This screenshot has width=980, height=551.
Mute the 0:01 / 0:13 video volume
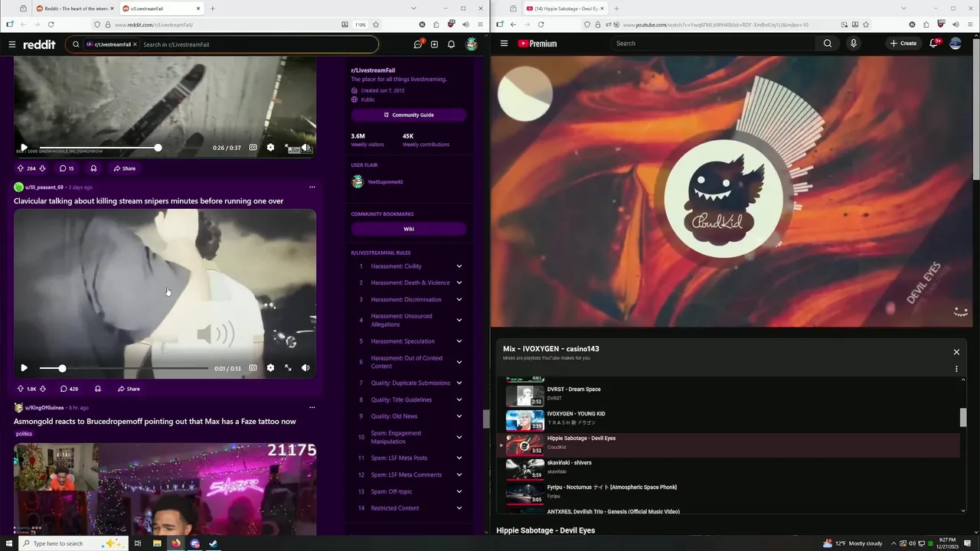(305, 368)
